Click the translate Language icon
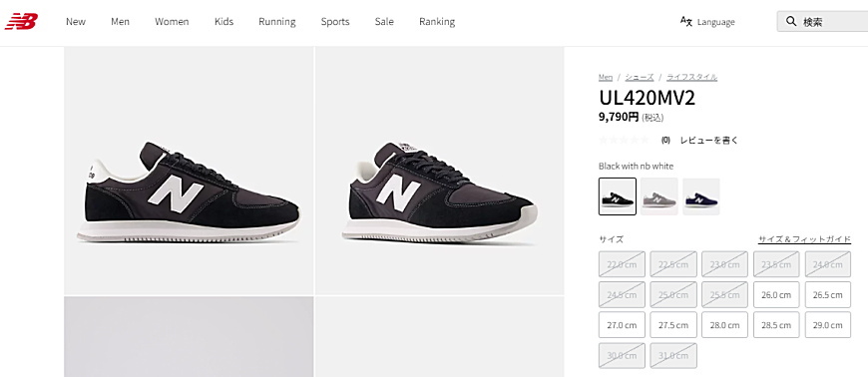 click(x=685, y=22)
